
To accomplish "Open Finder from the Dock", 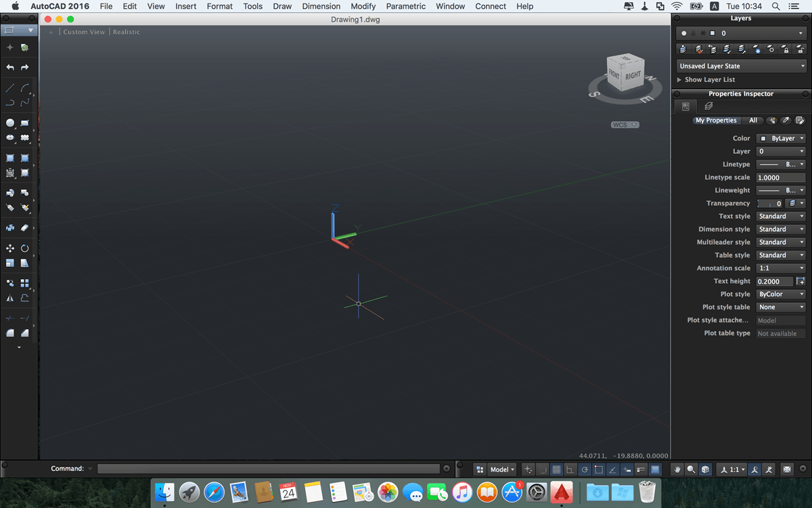I will (164, 492).
